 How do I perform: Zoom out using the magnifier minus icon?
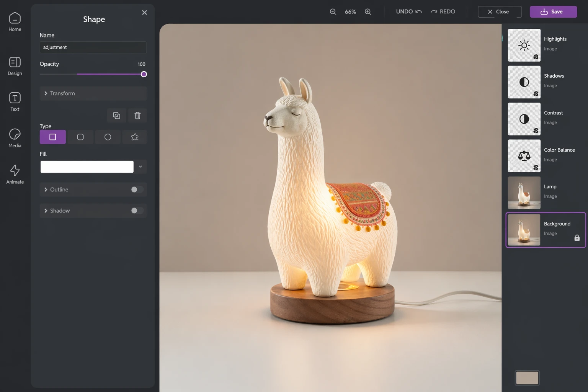coord(333,12)
